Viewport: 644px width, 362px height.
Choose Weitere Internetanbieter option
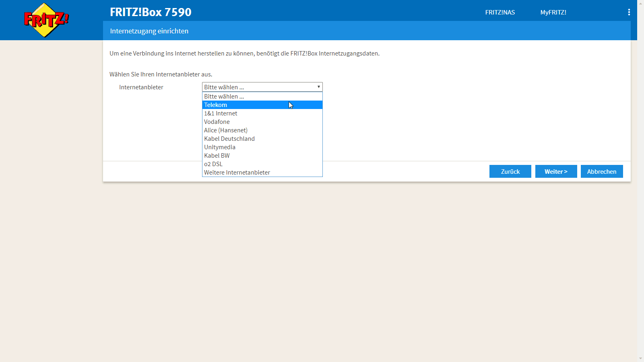tap(262, 173)
